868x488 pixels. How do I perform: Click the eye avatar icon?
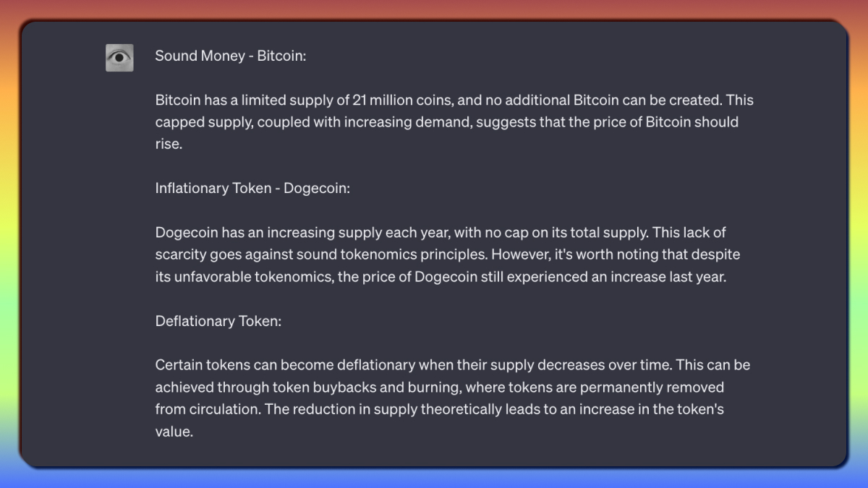point(119,57)
